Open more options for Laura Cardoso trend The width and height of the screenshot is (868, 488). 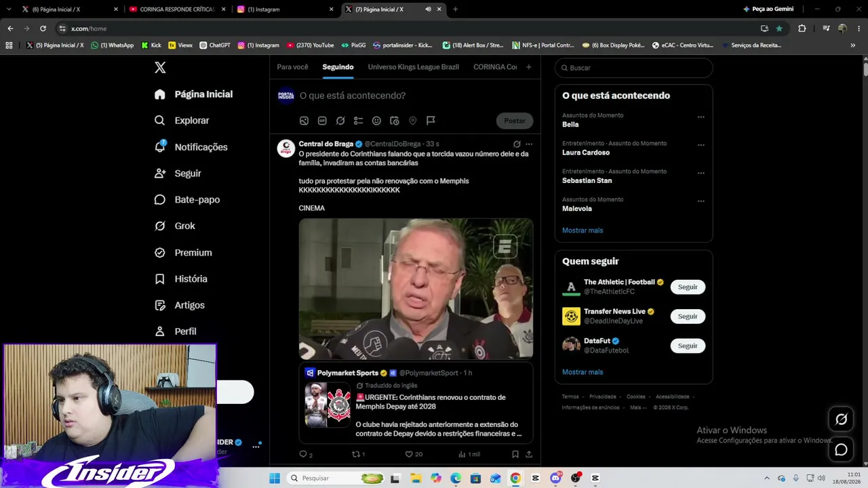701,145
